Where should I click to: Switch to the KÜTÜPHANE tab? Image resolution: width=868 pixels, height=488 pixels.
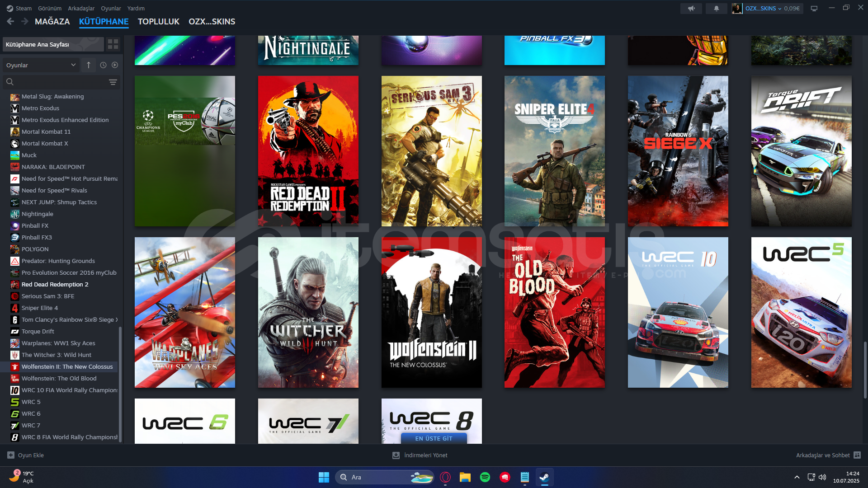pos(104,21)
